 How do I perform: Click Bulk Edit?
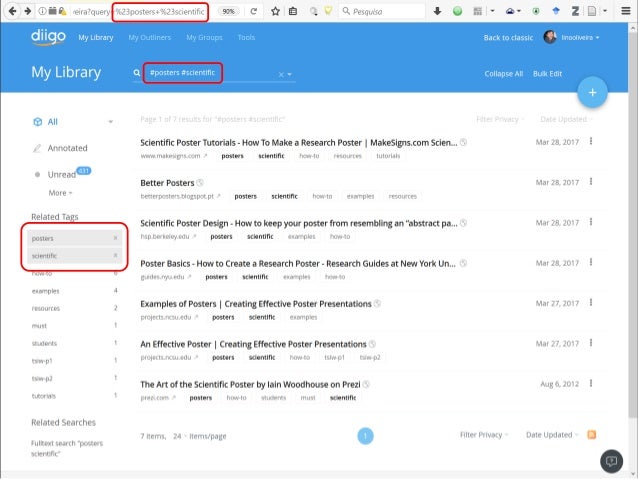(547, 74)
